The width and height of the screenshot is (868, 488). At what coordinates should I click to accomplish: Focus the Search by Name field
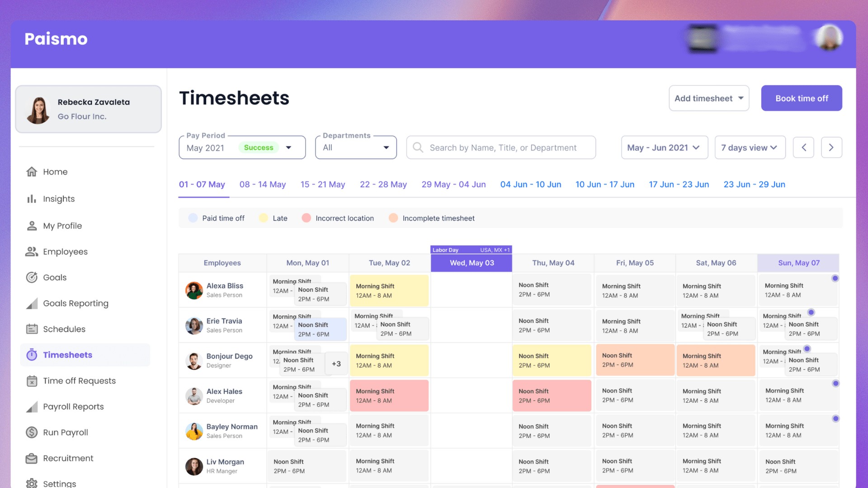[x=502, y=147]
